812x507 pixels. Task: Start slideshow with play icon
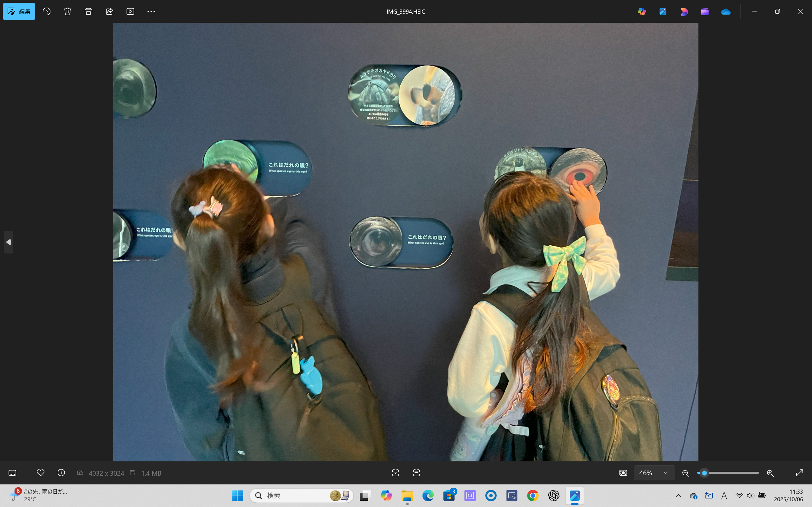[130, 11]
